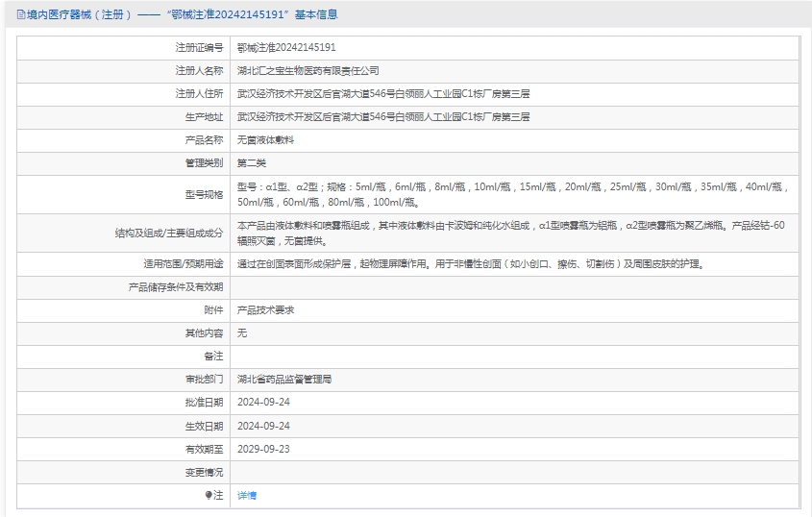Click approving department 湖北省药品监督管理局
The width and height of the screenshot is (812, 517).
coord(284,380)
